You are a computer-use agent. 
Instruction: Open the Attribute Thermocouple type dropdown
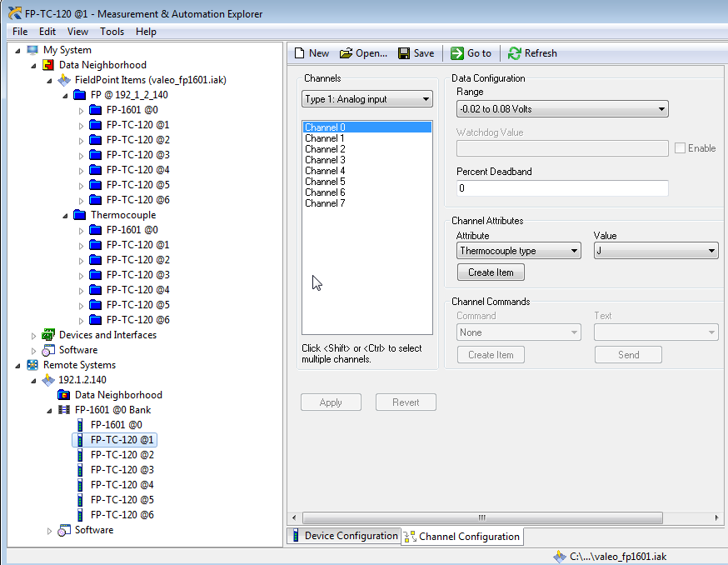(x=519, y=251)
